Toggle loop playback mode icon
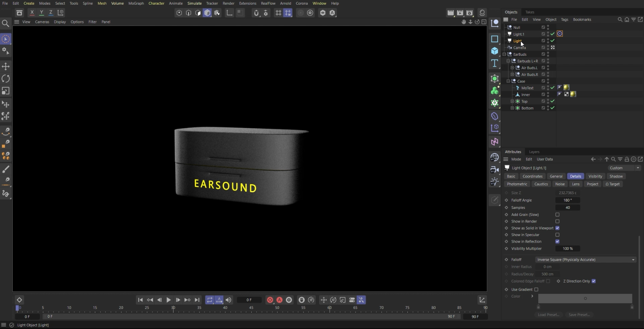Image resolution: width=644 pixels, height=329 pixels. pos(210,300)
